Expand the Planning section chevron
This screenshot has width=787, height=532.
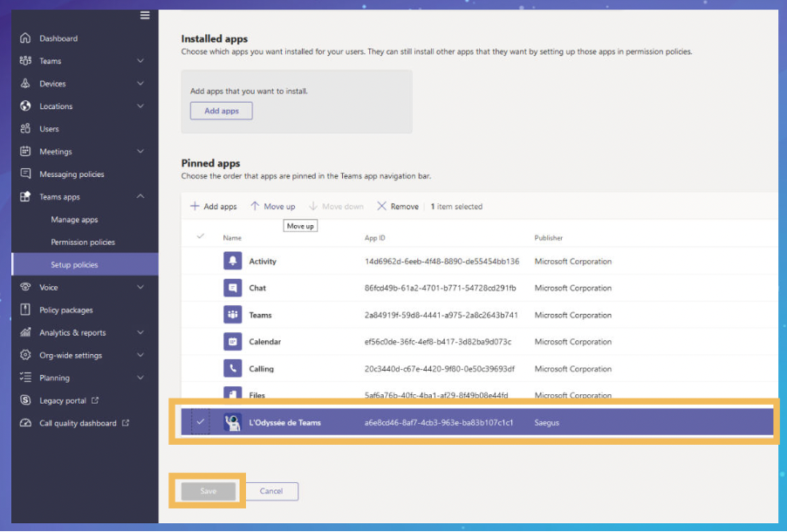click(140, 378)
